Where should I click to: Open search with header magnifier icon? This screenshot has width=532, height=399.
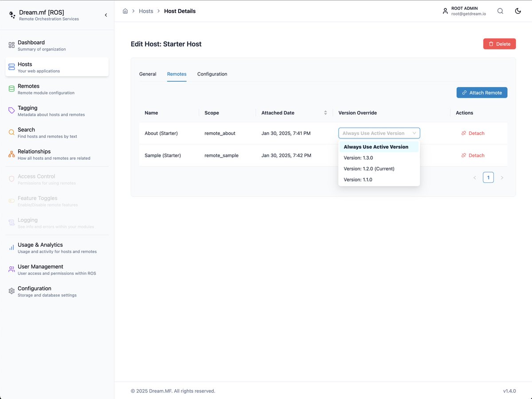[x=500, y=11]
